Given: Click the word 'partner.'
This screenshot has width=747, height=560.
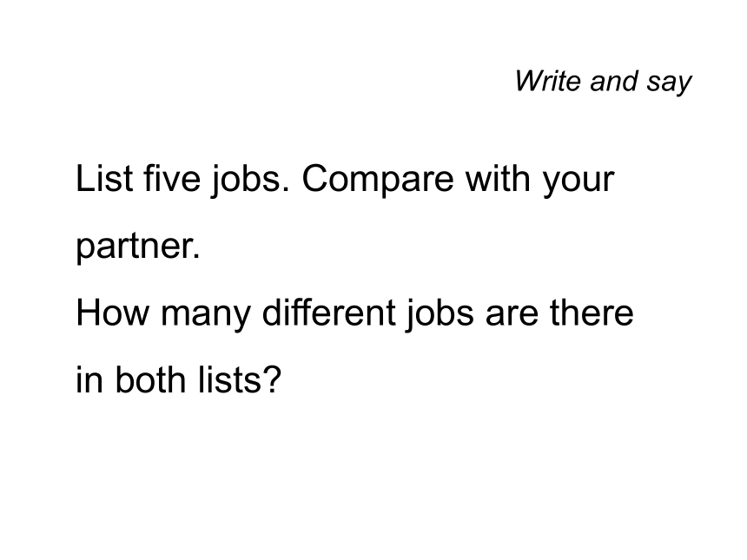Looking at the screenshot, I should click(x=138, y=248).
